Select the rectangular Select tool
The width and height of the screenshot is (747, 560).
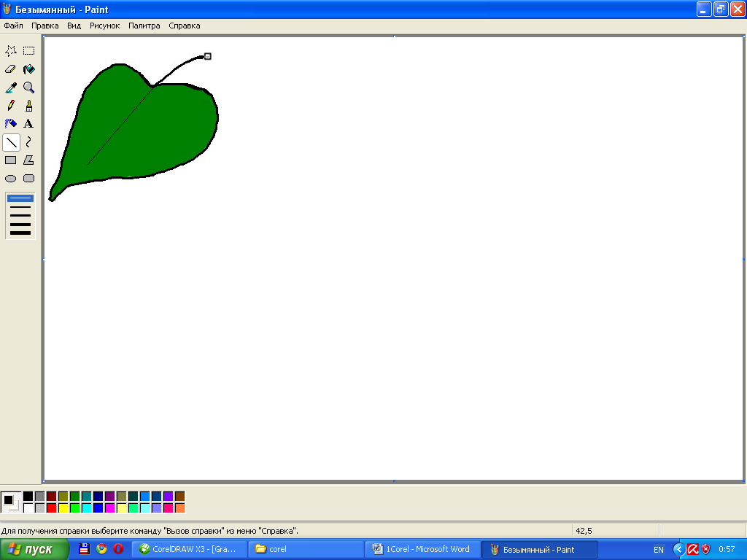[29, 50]
